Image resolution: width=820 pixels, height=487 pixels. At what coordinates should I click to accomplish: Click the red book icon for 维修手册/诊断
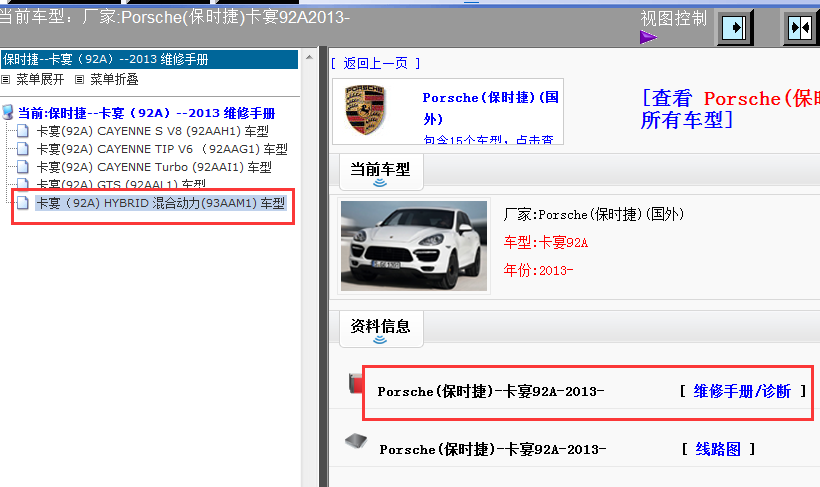356,383
